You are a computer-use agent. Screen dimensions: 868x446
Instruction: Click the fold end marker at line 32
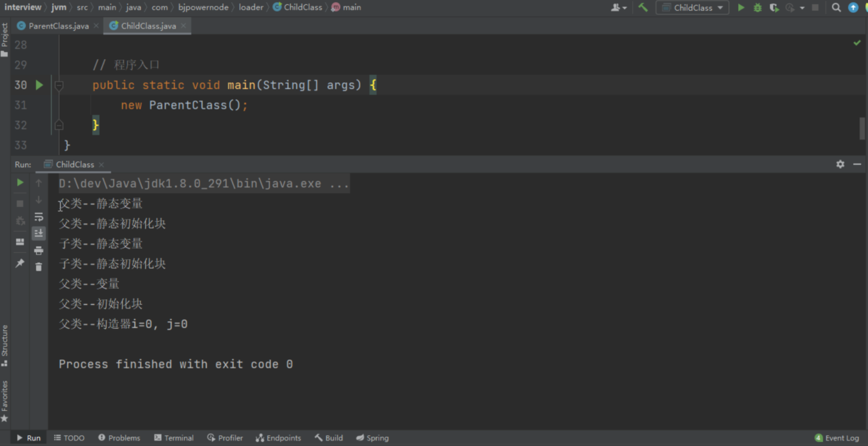59,125
